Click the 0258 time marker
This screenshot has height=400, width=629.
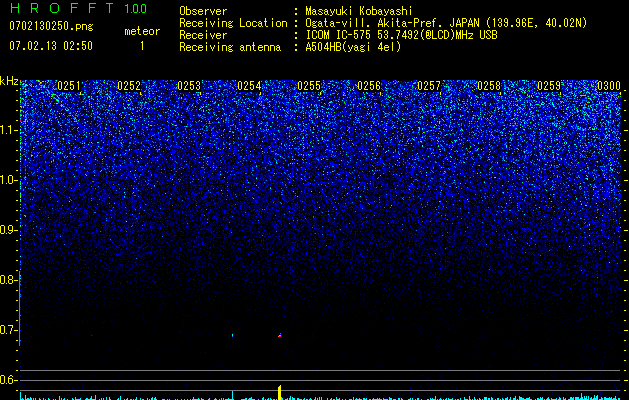click(x=489, y=86)
